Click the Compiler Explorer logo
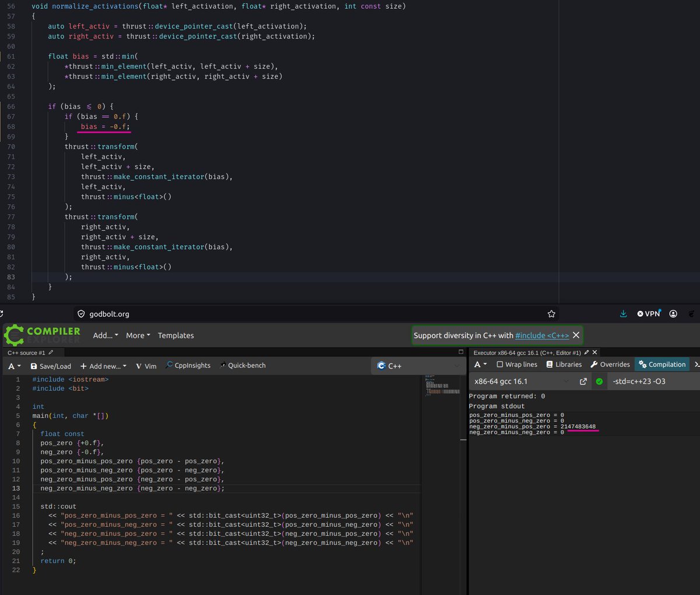 pos(42,335)
